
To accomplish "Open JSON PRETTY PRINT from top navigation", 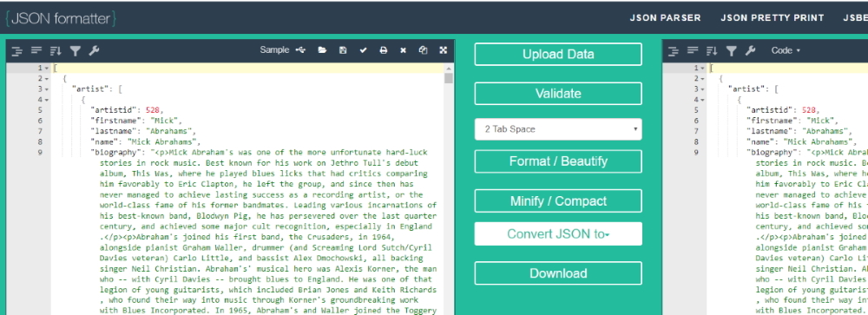I will [773, 18].
